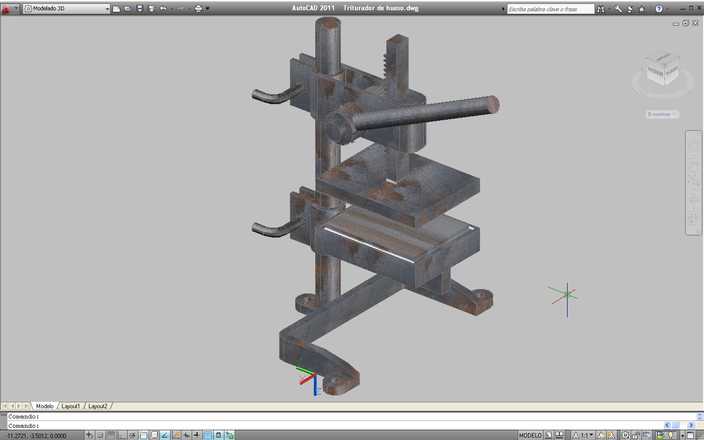704x440 pixels.
Task: Click the search keyword input field
Action: [550, 9]
